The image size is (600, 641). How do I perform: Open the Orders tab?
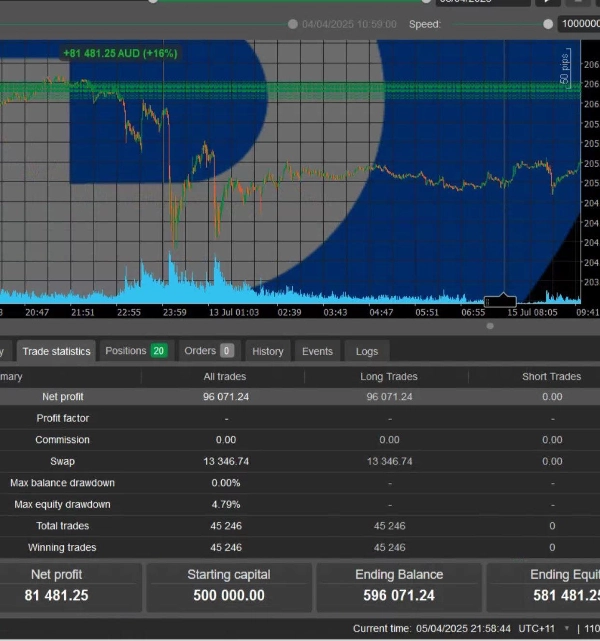208,351
